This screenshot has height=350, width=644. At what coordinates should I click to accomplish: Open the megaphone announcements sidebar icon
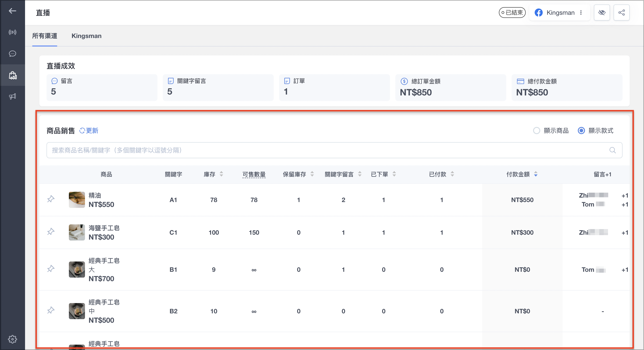pyautogui.click(x=13, y=96)
